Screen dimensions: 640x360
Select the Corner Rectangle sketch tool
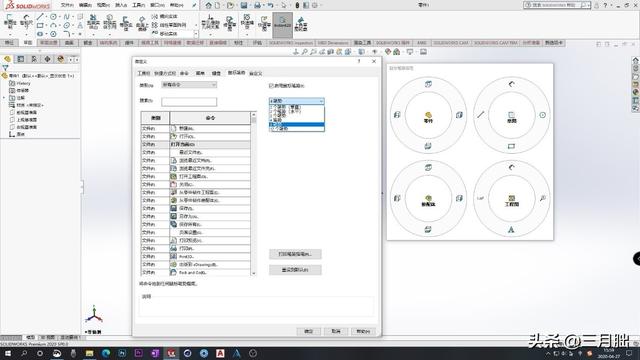click(x=40, y=25)
